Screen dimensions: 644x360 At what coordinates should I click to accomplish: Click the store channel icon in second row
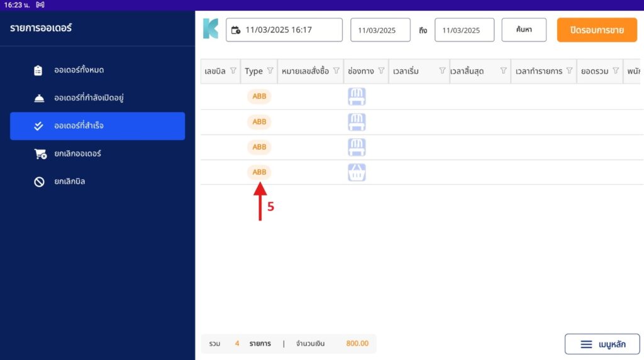[357, 122]
